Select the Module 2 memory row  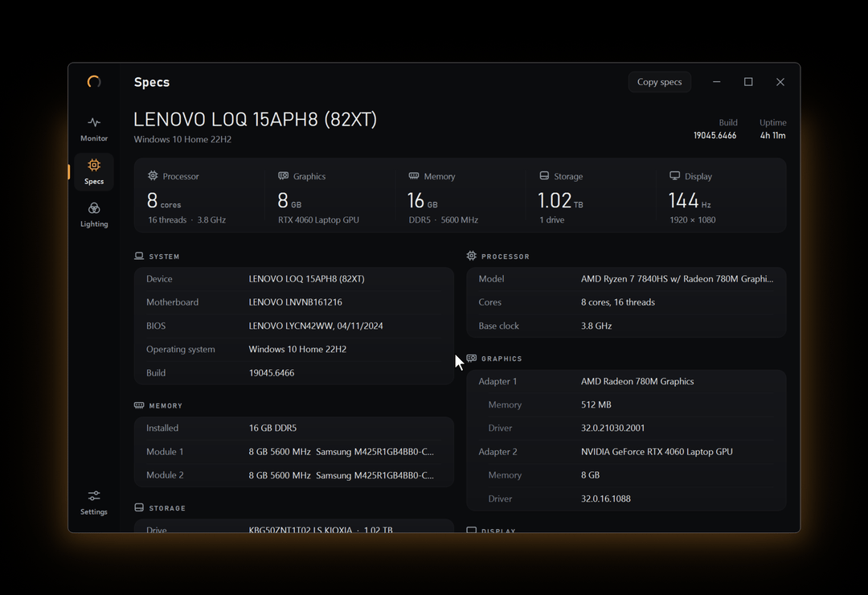pyautogui.click(x=294, y=474)
